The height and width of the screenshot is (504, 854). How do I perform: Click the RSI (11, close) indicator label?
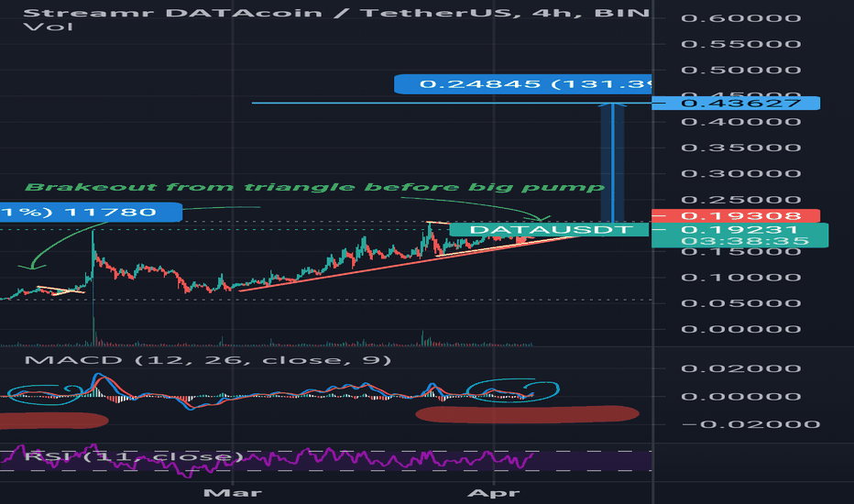[134, 456]
